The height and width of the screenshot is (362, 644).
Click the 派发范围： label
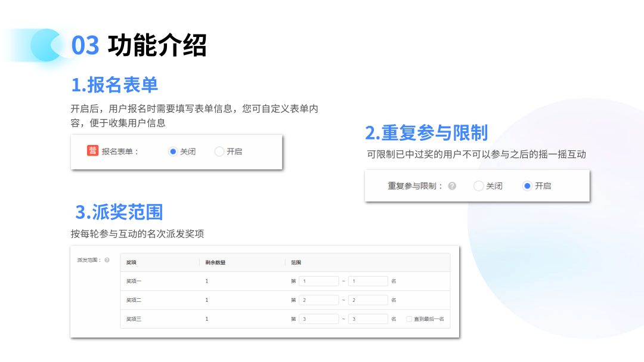click(89, 260)
